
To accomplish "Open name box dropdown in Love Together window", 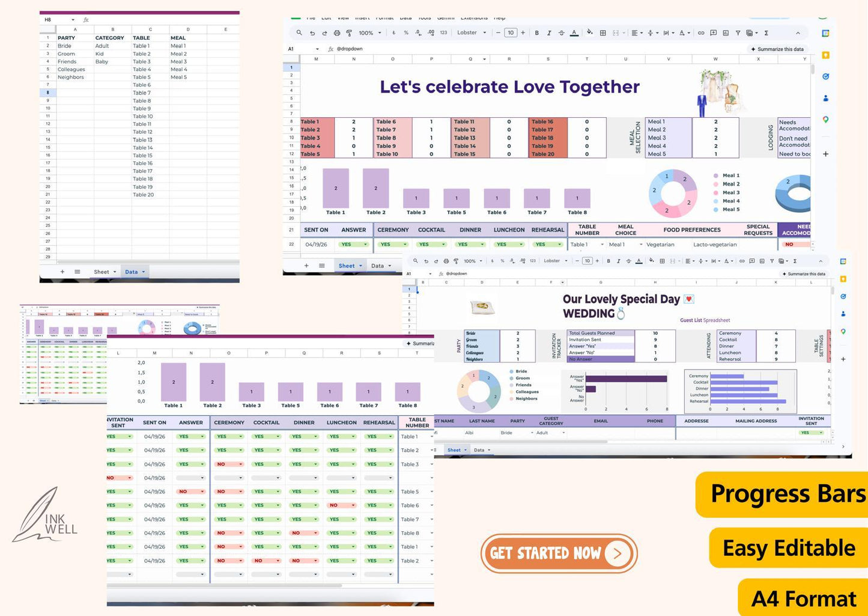I will (317, 49).
